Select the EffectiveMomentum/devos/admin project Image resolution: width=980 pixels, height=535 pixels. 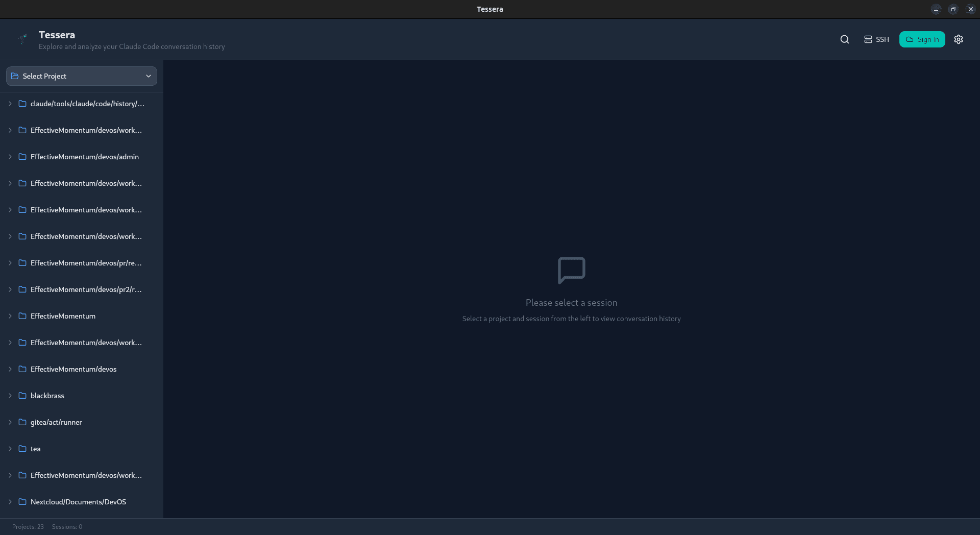click(x=82, y=157)
